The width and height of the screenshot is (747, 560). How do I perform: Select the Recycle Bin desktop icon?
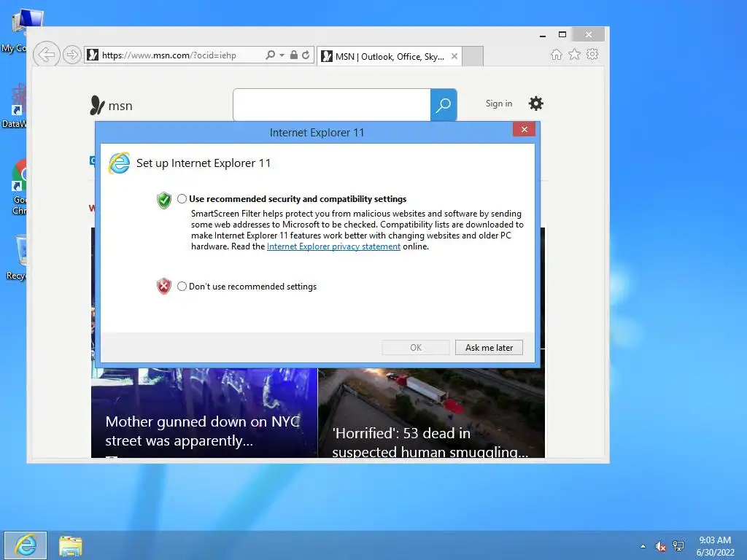click(x=18, y=257)
